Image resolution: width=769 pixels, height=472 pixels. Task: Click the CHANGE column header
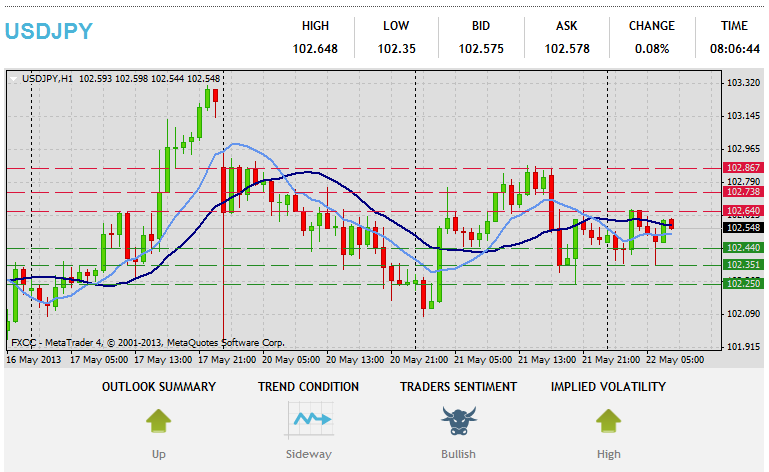click(x=652, y=26)
